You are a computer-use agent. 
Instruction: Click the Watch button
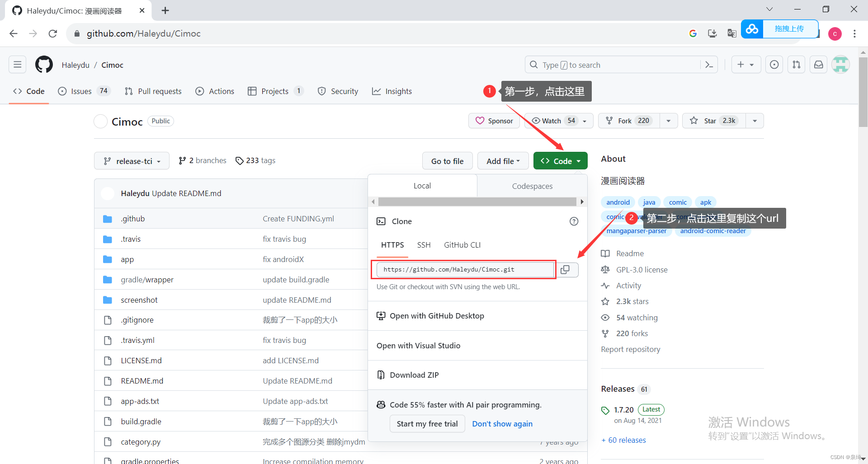pos(559,121)
